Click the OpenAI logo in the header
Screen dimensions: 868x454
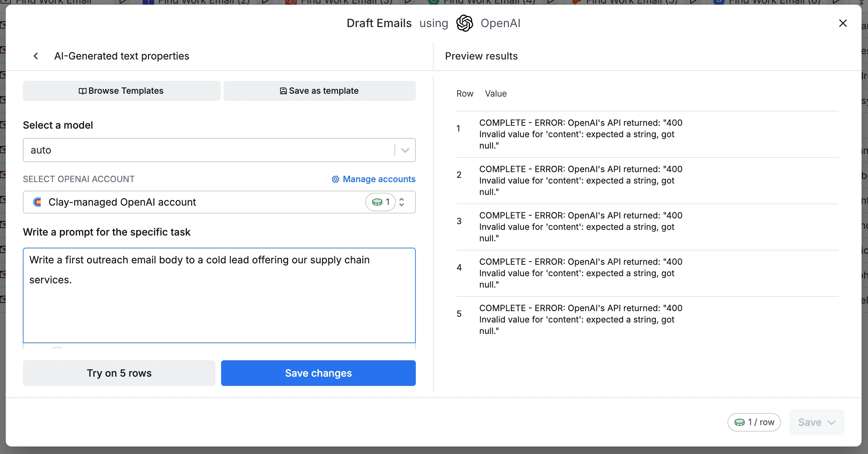[464, 23]
